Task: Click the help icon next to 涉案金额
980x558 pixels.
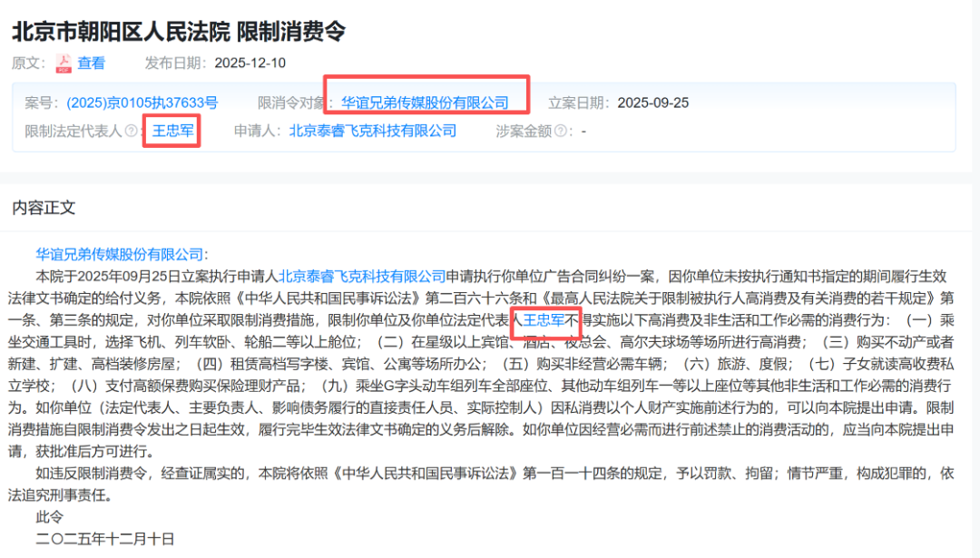Action: point(561,131)
